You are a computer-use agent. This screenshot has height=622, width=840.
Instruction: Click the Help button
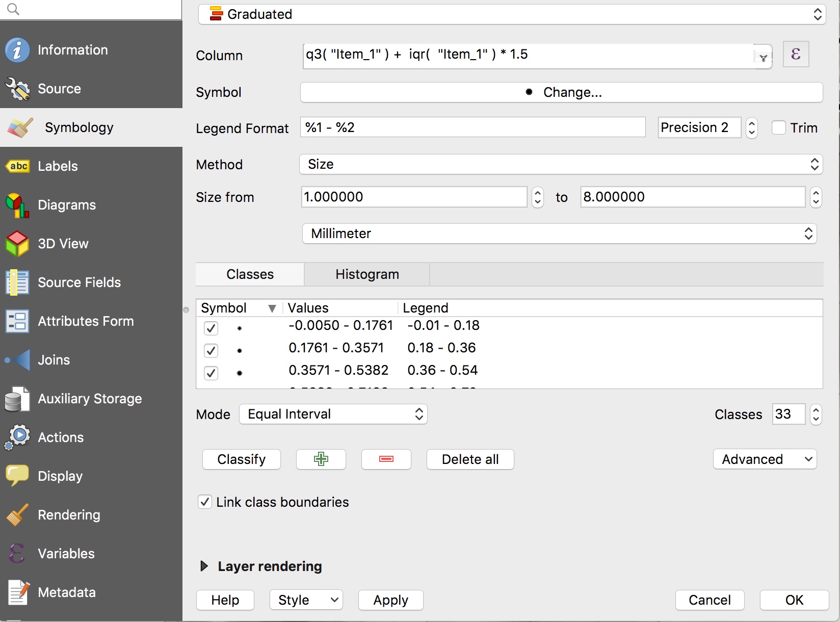[x=225, y=600]
